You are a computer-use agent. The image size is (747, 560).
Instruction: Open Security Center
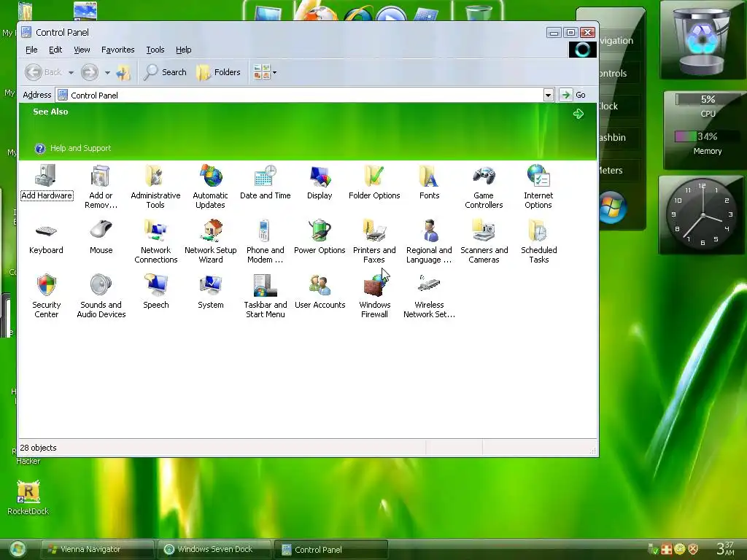tap(46, 296)
